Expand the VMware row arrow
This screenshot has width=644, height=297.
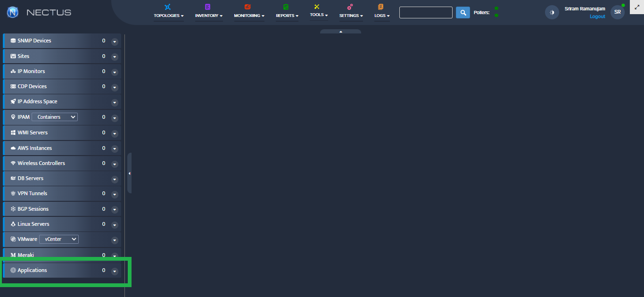(x=115, y=240)
